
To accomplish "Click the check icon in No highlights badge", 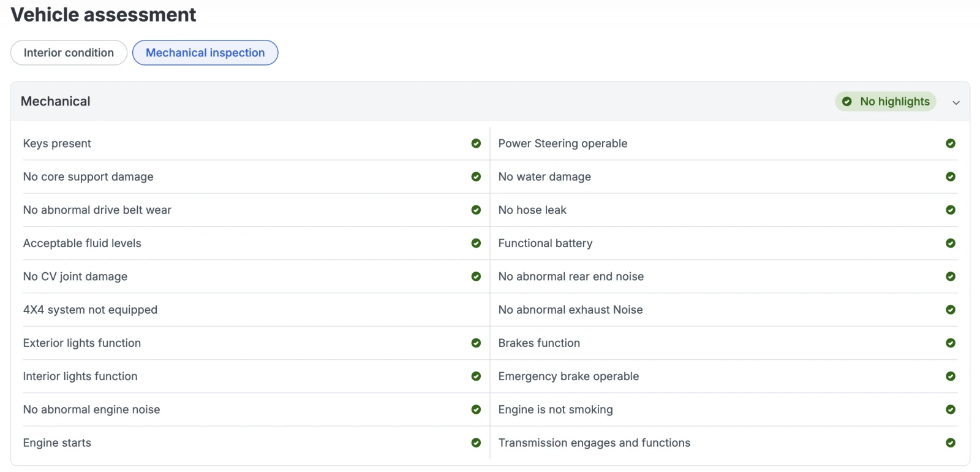I will pyautogui.click(x=847, y=102).
